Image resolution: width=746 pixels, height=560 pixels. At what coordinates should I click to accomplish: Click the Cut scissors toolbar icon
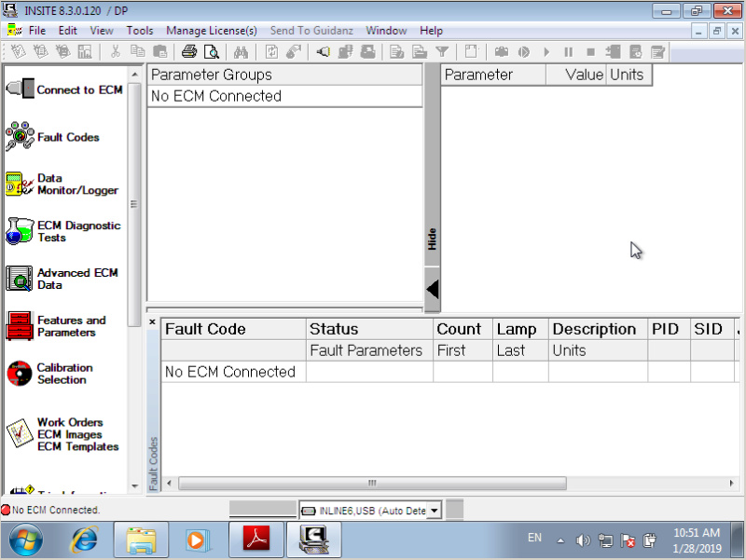[x=115, y=51]
